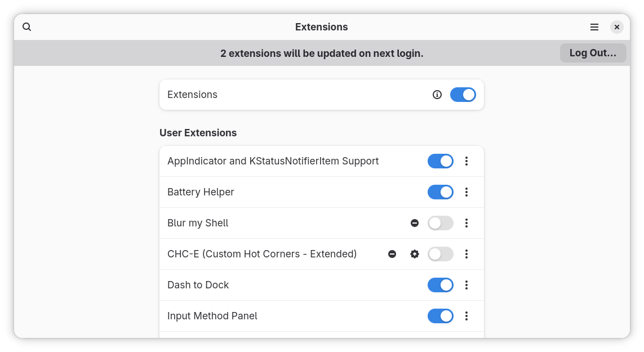644x352 pixels.
Task: Open the hamburger menu in the header bar
Action: click(x=594, y=26)
